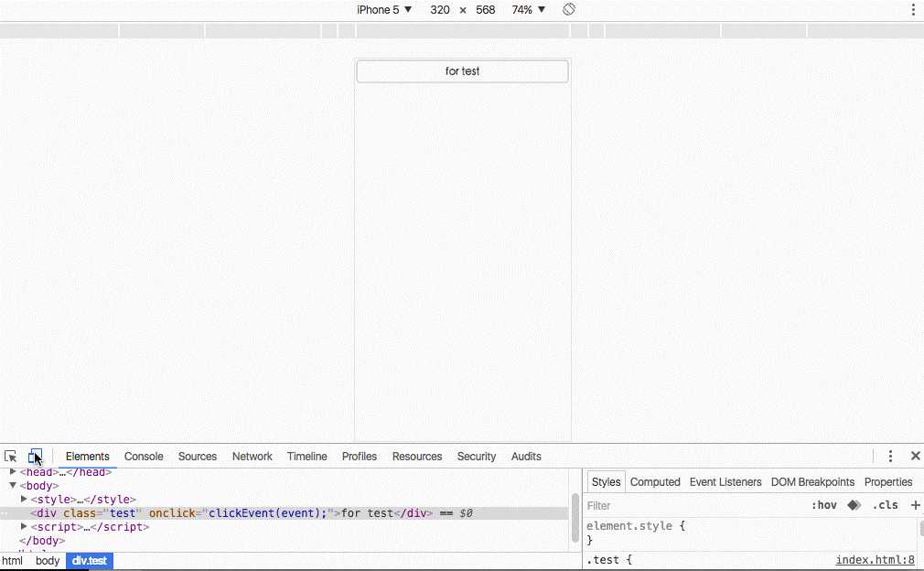The height and width of the screenshot is (571, 924).
Task: Toggle the device toolbar icon
Action: 35,456
